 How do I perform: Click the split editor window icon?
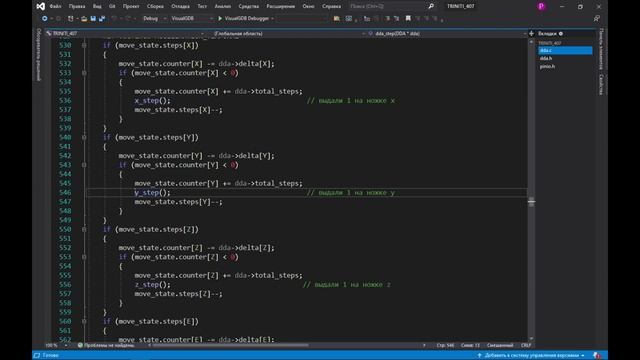pyautogui.click(x=531, y=33)
